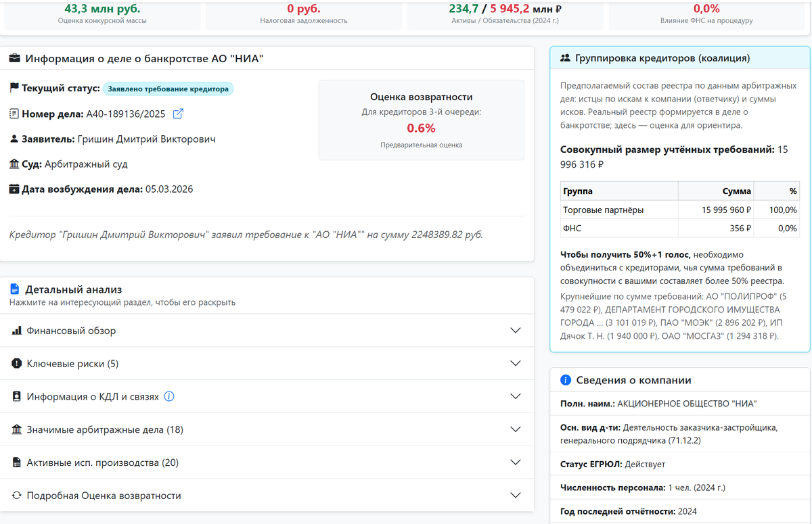The width and height of the screenshot is (812, 524).
Task: Click the exclamation icon of Ключевые риски
Action: pos(17,364)
